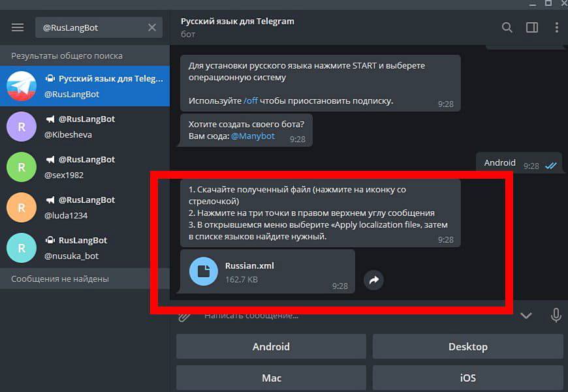The image size is (568, 392).
Task: Collapse the bot keyboard with chevron
Action: point(526,316)
